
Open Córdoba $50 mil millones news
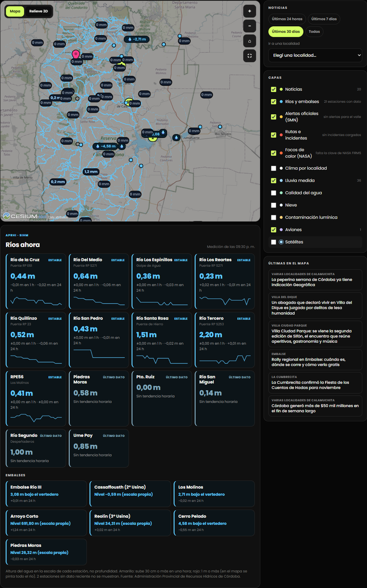315,406
